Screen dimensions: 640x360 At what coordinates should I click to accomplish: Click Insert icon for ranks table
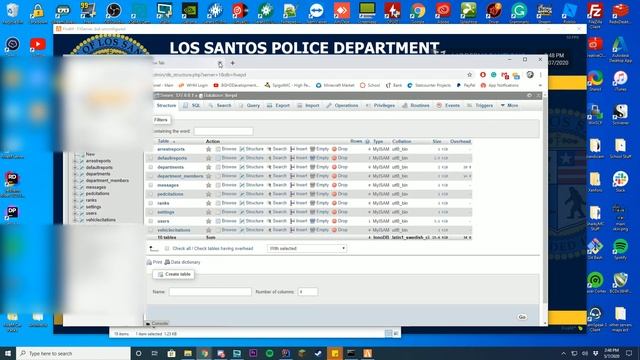292,203
